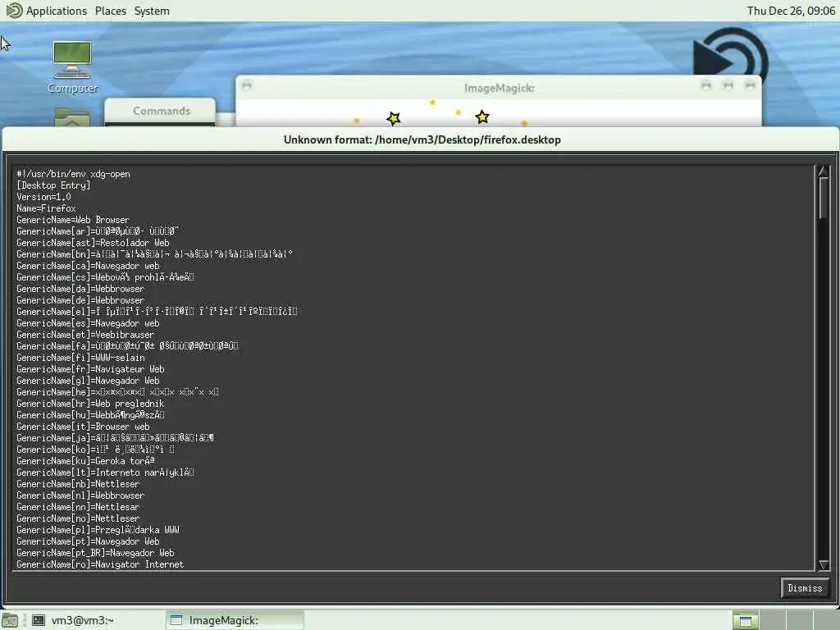This screenshot has width=840, height=630.
Task: Click 'GenericName[ast]=Restolador Web' line
Action: point(93,243)
